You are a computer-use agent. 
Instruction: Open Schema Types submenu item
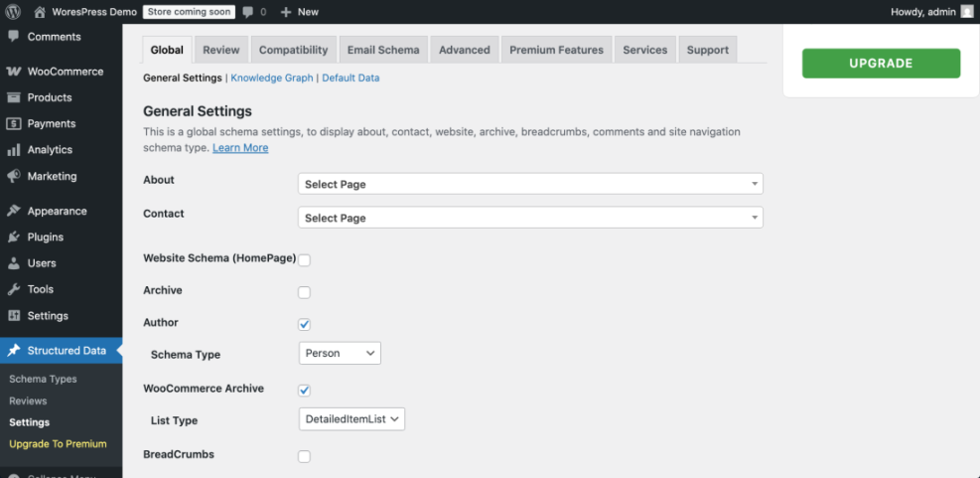pyautogui.click(x=43, y=380)
